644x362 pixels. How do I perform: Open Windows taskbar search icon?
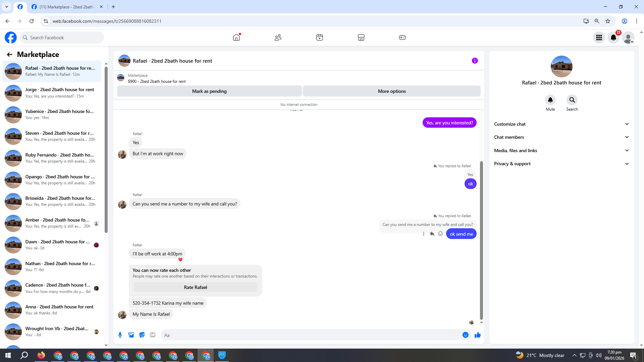point(24,355)
